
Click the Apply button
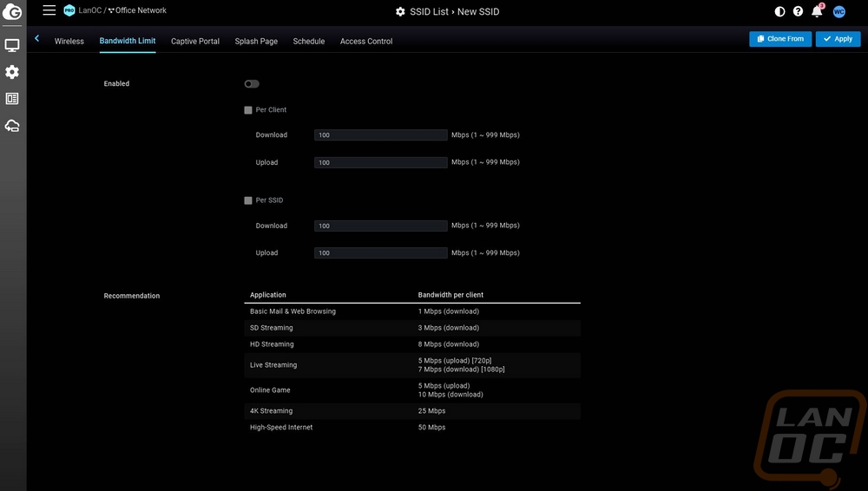tap(838, 39)
